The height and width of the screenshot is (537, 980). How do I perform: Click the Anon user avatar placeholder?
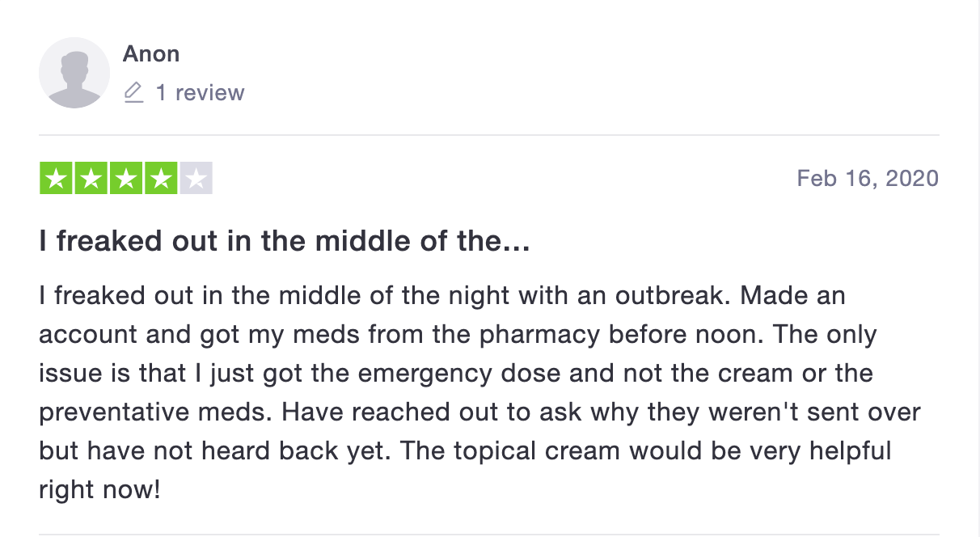tap(74, 73)
